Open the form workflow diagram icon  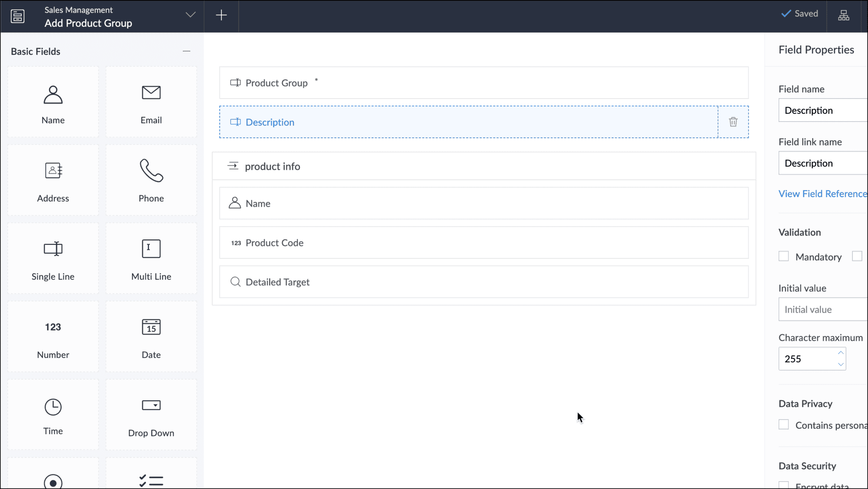click(844, 16)
